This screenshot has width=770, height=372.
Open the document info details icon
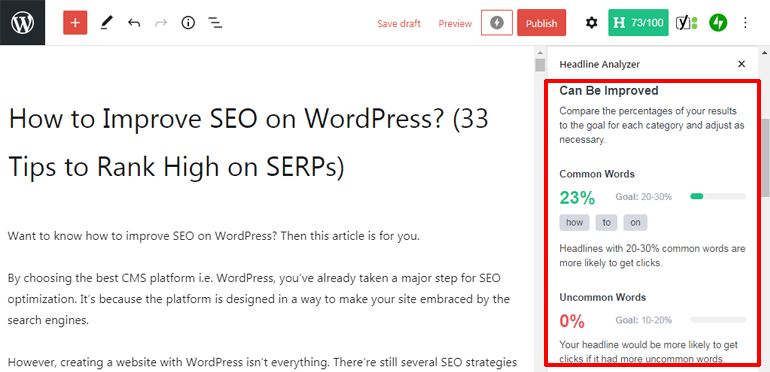click(x=188, y=23)
